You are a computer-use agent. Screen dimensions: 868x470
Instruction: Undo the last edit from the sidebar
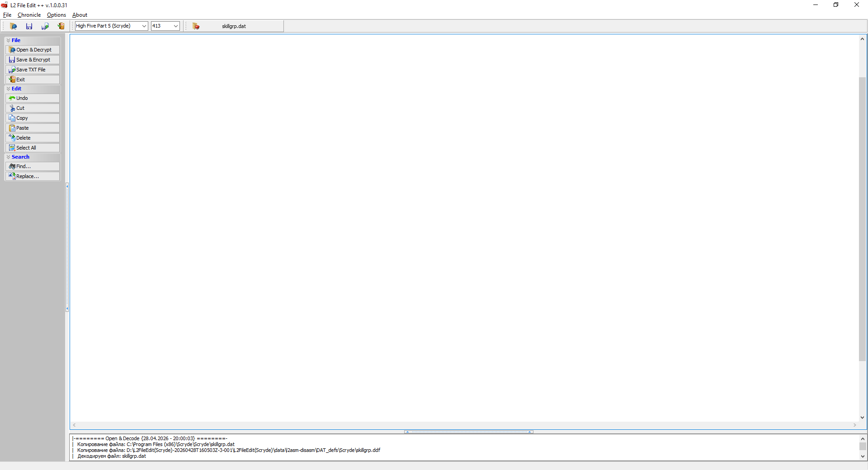(x=33, y=98)
